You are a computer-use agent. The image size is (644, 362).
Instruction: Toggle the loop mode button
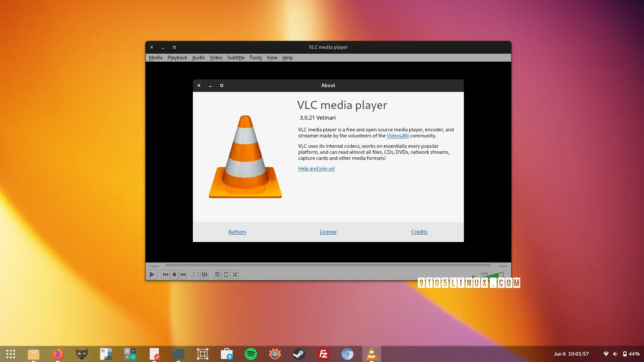(226, 275)
